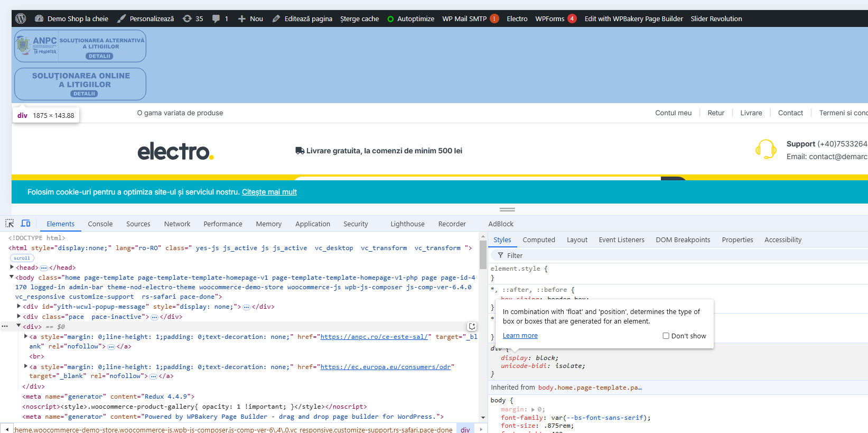868x433 pixels.
Task: Click the WordPress logo in admin bar
Action: [x=21, y=19]
